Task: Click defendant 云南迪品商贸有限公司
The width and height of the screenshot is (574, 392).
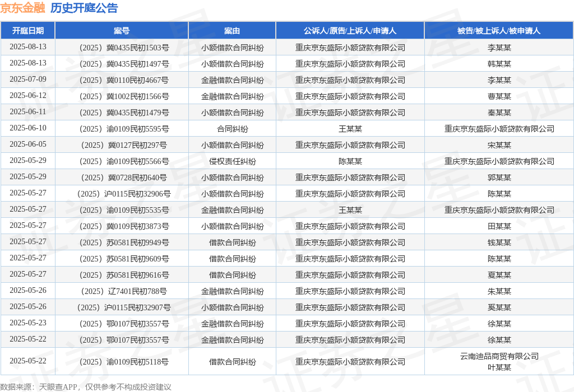Action: [x=499, y=356]
